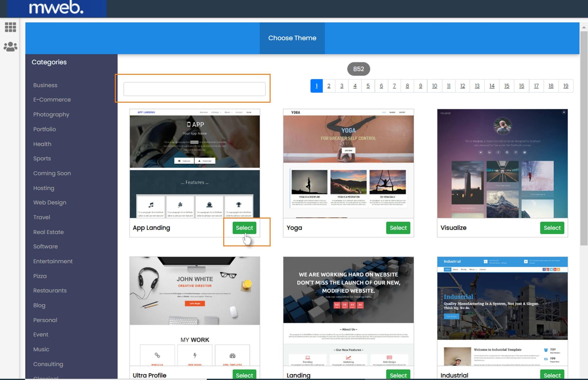Select the App Landing theme

click(x=244, y=228)
